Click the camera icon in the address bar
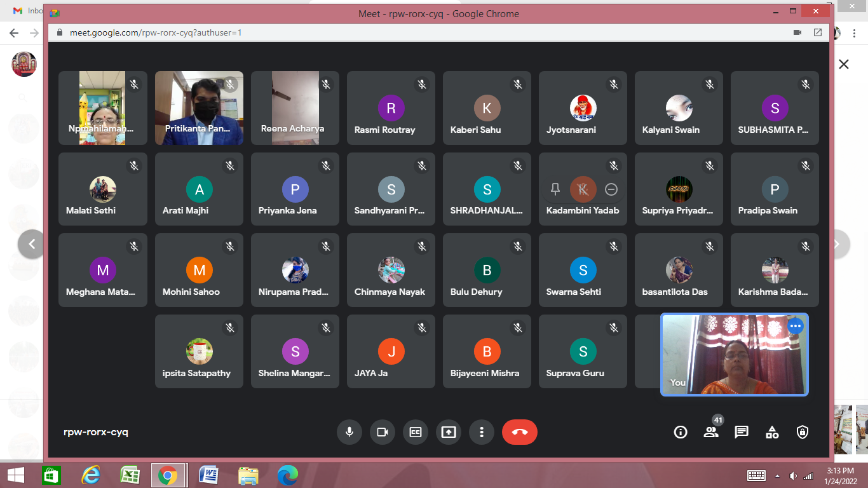This screenshot has height=488, width=868. point(797,32)
